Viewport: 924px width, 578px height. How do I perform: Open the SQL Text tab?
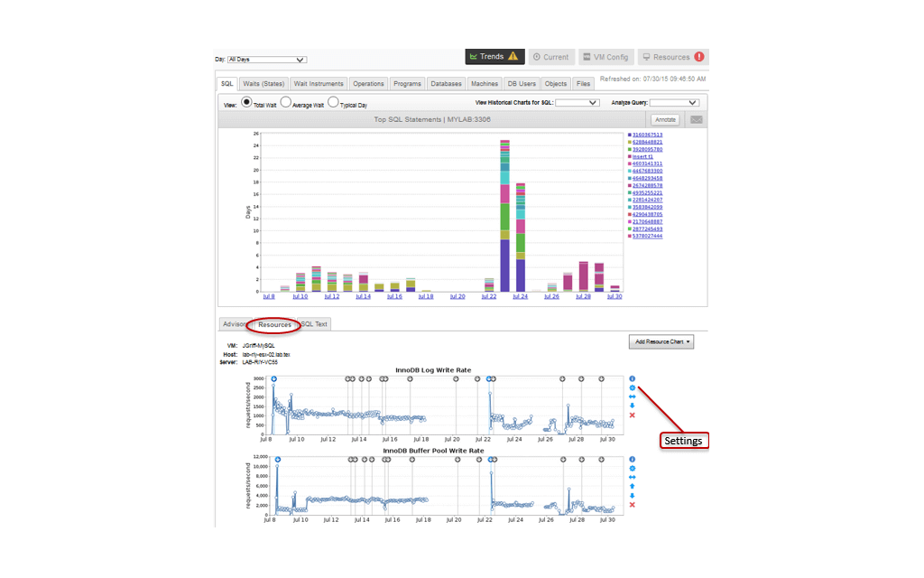[315, 324]
